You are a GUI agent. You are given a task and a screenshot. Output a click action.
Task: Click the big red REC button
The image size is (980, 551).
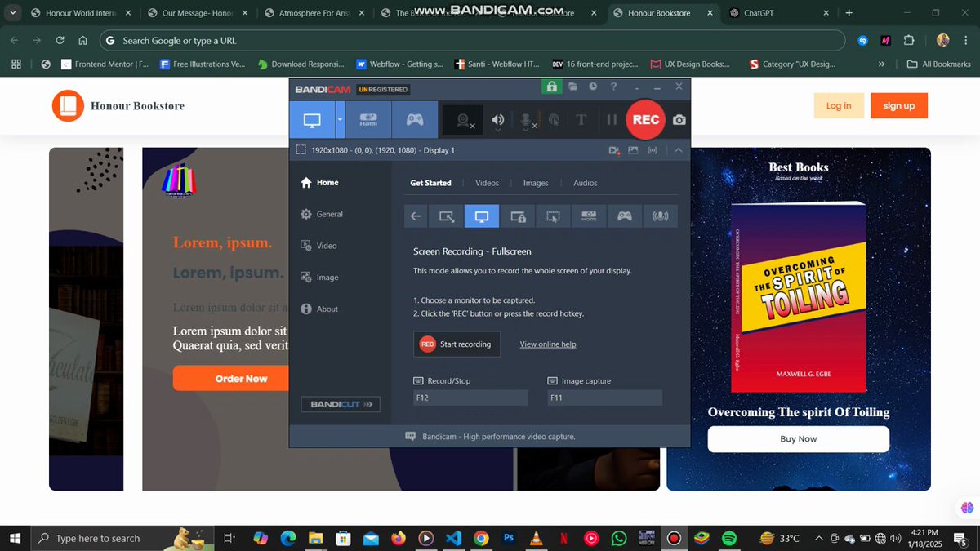[x=646, y=120]
